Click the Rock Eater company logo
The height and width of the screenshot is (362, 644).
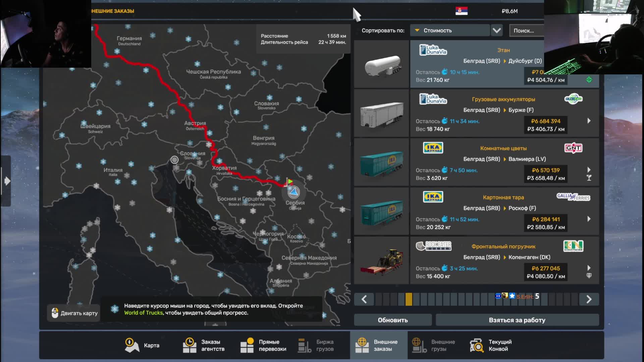tap(433, 246)
